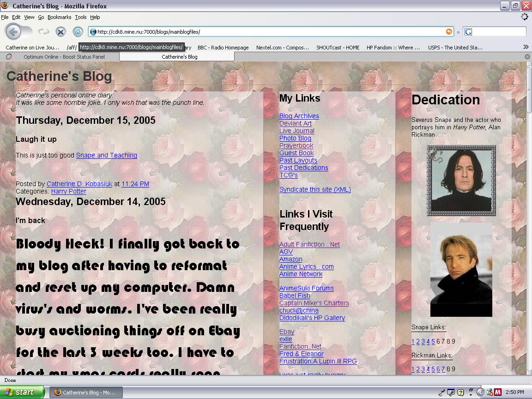Open the Bookmarks menu
Viewport: 532px width, 399px height.
coord(60,17)
